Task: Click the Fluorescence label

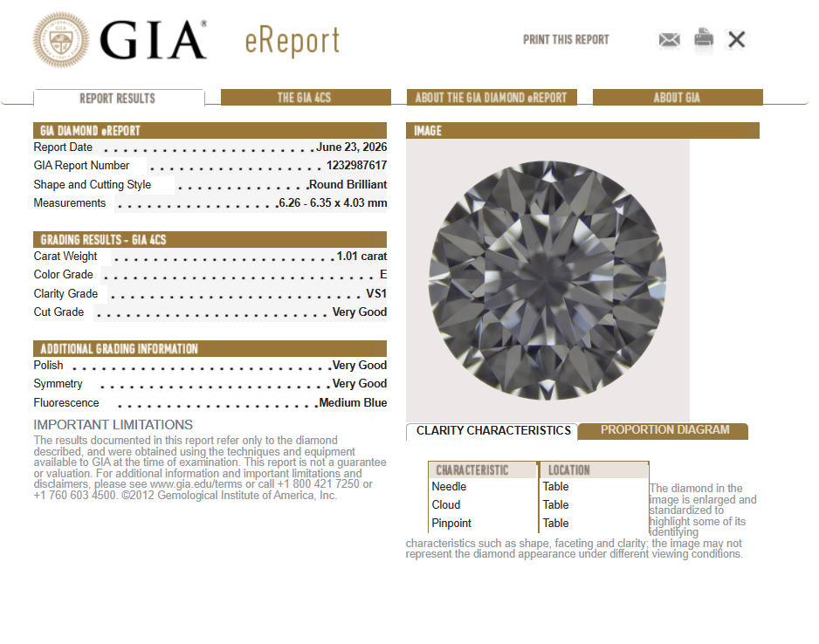Action: pyautogui.click(x=66, y=403)
